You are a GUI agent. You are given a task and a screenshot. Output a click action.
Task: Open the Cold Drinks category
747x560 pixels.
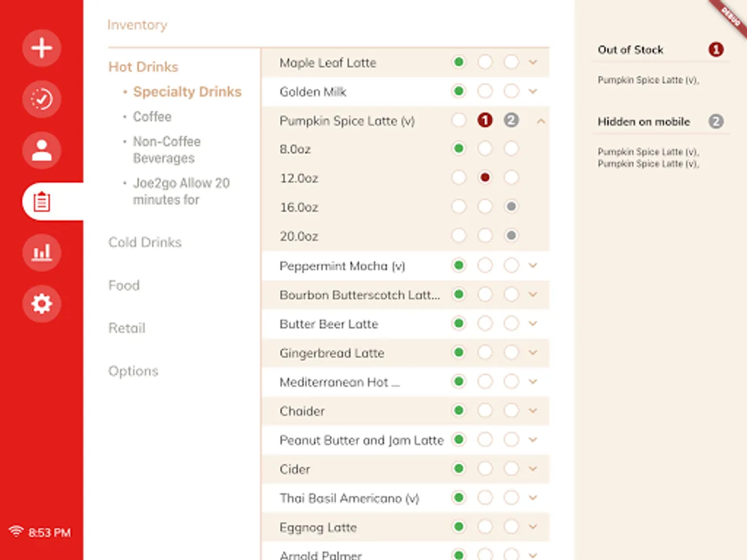click(x=145, y=242)
